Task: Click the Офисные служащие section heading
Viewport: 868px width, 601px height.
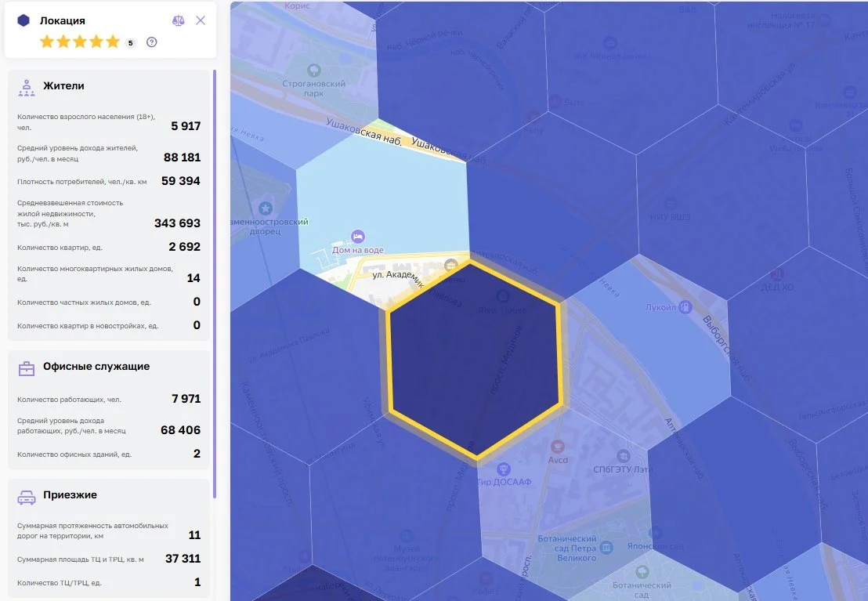Action: (x=96, y=366)
